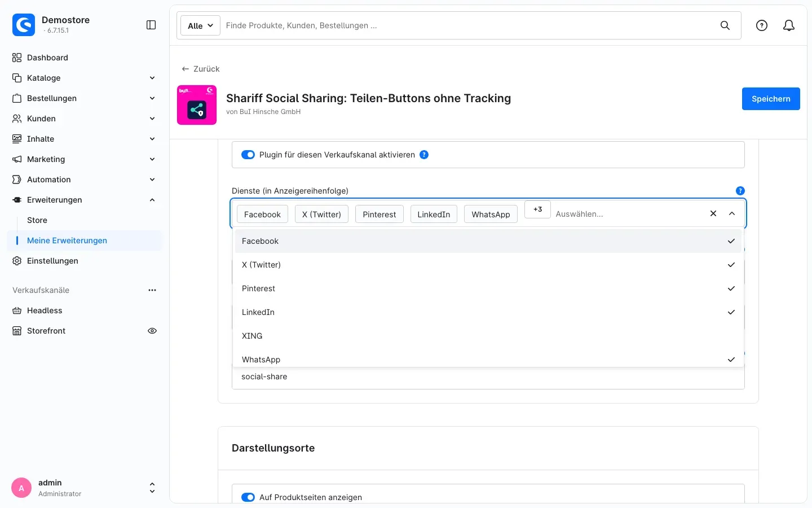Click the Shopware logo icon

click(x=24, y=25)
